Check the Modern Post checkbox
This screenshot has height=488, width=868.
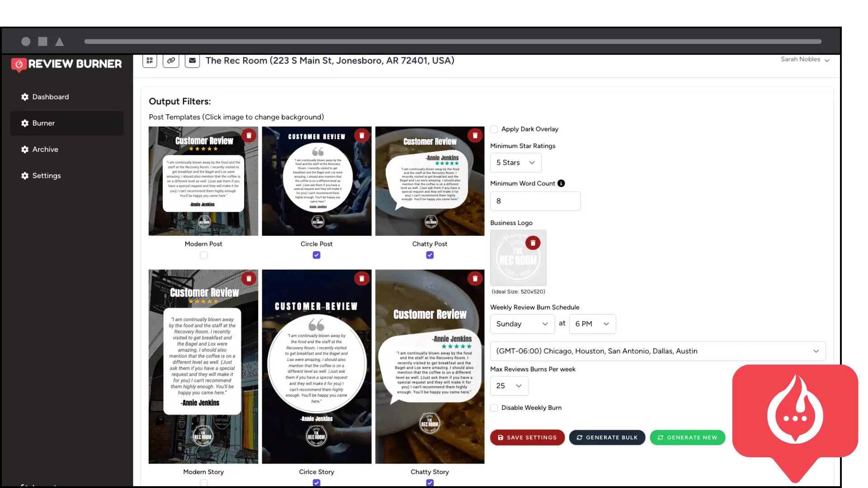(x=203, y=255)
